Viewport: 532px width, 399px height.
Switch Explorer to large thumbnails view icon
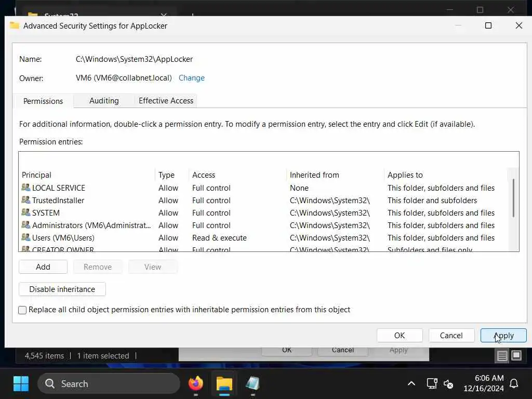click(x=516, y=355)
